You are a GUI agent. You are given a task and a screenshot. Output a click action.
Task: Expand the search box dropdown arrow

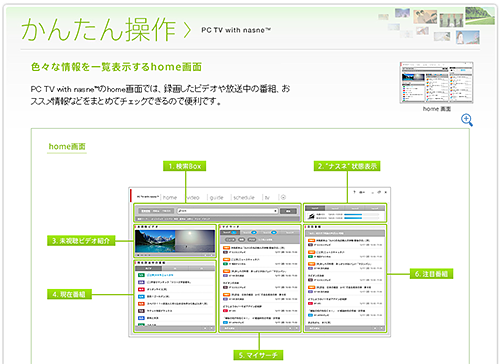[275, 211]
